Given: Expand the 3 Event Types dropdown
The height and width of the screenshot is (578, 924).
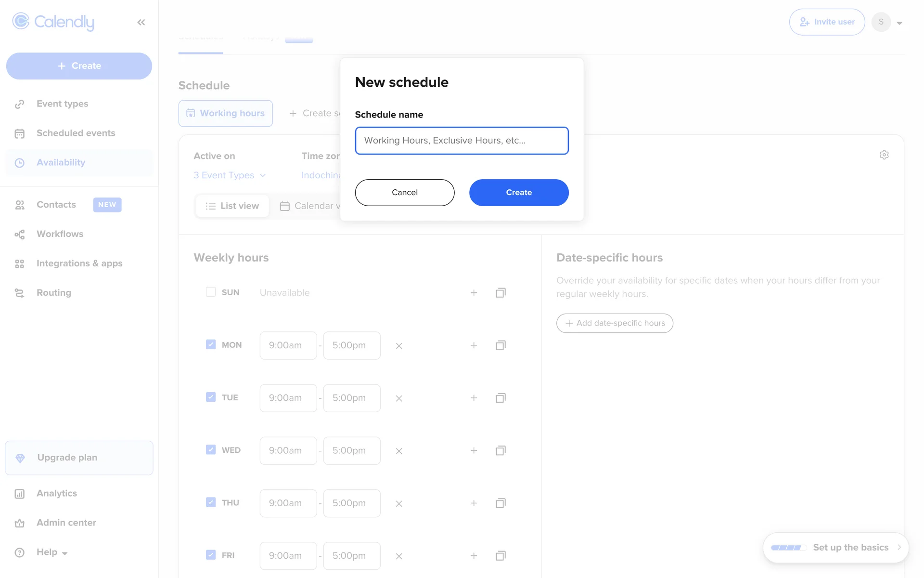Looking at the screenshot, I should [x=230, y=175].
